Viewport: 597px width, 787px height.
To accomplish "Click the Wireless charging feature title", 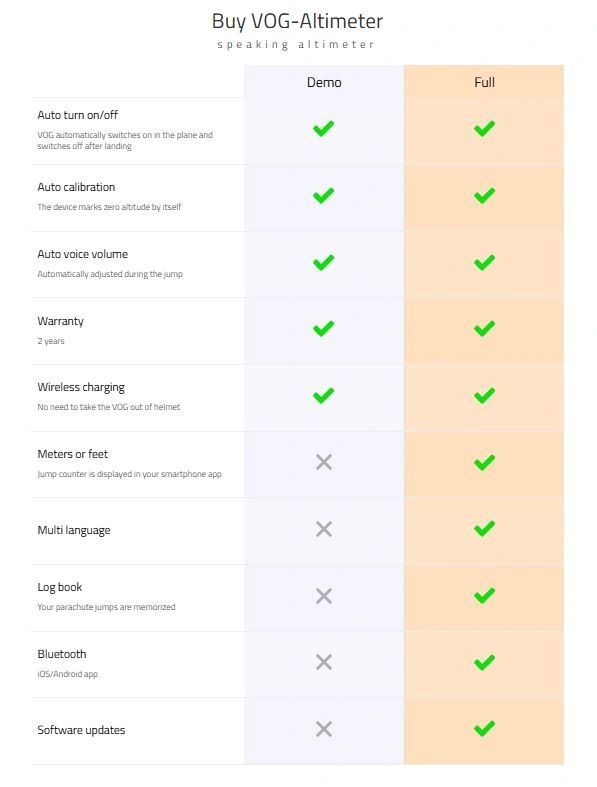I will tap(81, 387).
